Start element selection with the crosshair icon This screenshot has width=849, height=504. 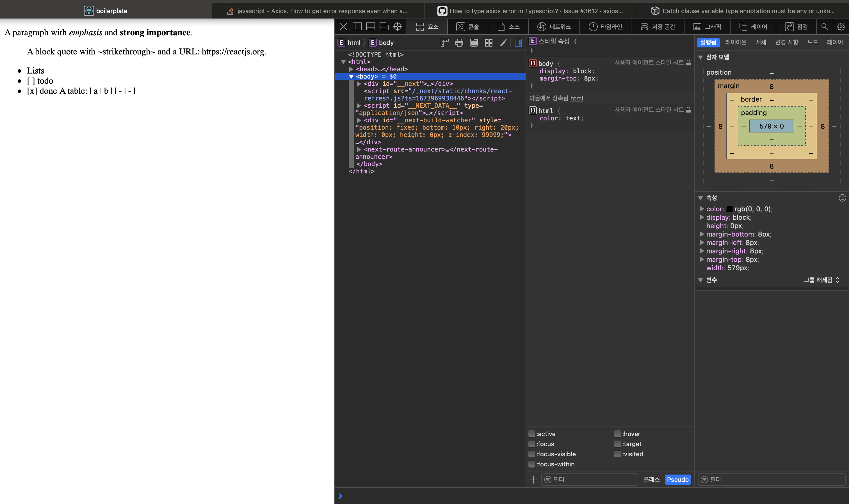click(398, 26)
